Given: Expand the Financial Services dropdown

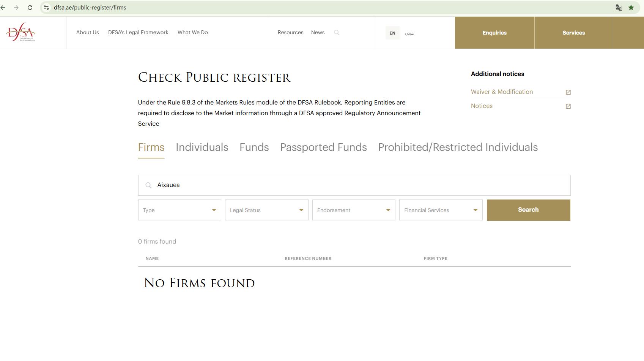Looking at the screenshot, I should [x=441, y=210].
